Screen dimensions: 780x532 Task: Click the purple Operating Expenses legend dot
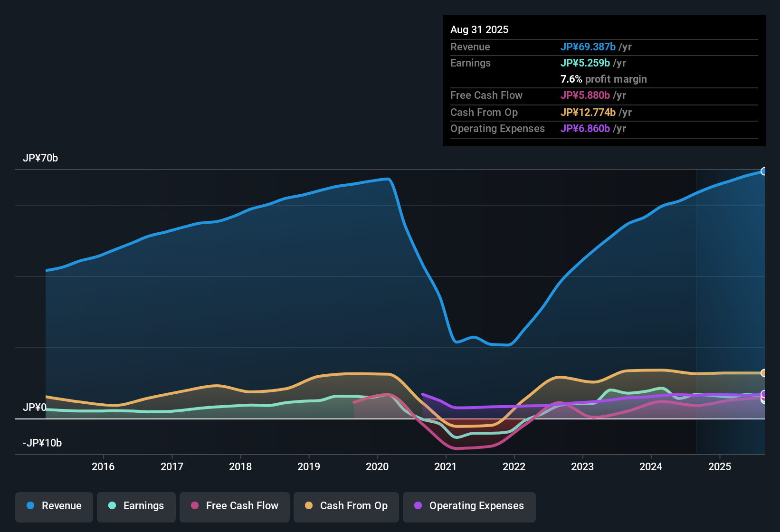pyautogui.click(x=418, y=506)
